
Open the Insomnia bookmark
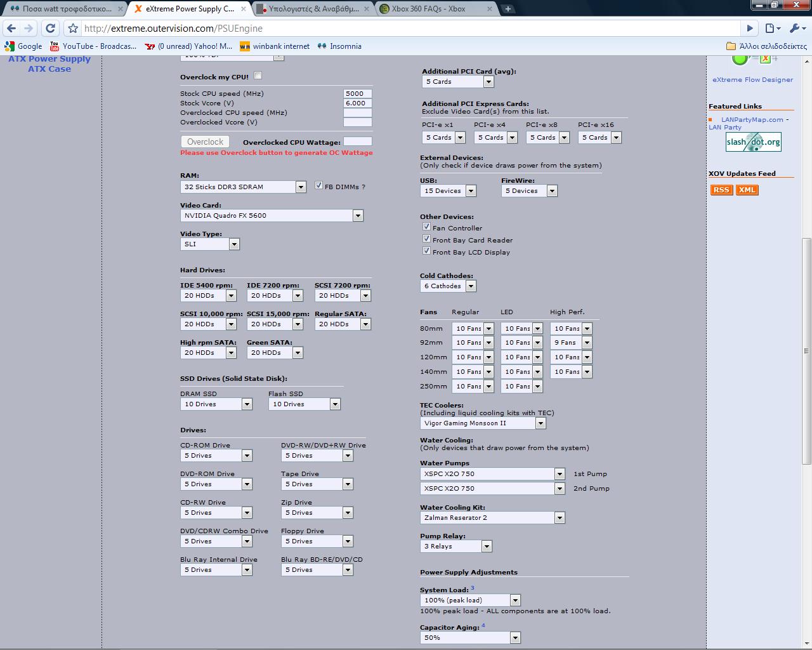click(339, 46)
